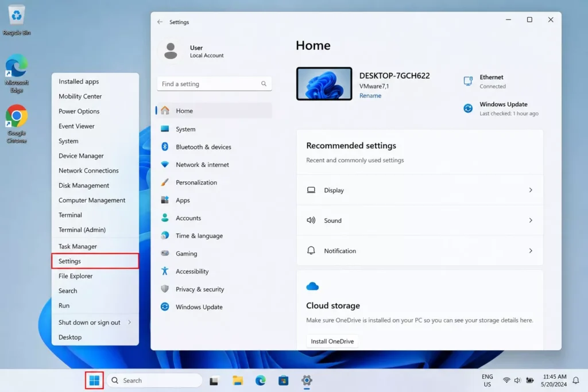This screenshot has width=588, height=392.
Task: Click the OneDrive cloud icon
Action: pyautogui.click(x=312, y=287)
